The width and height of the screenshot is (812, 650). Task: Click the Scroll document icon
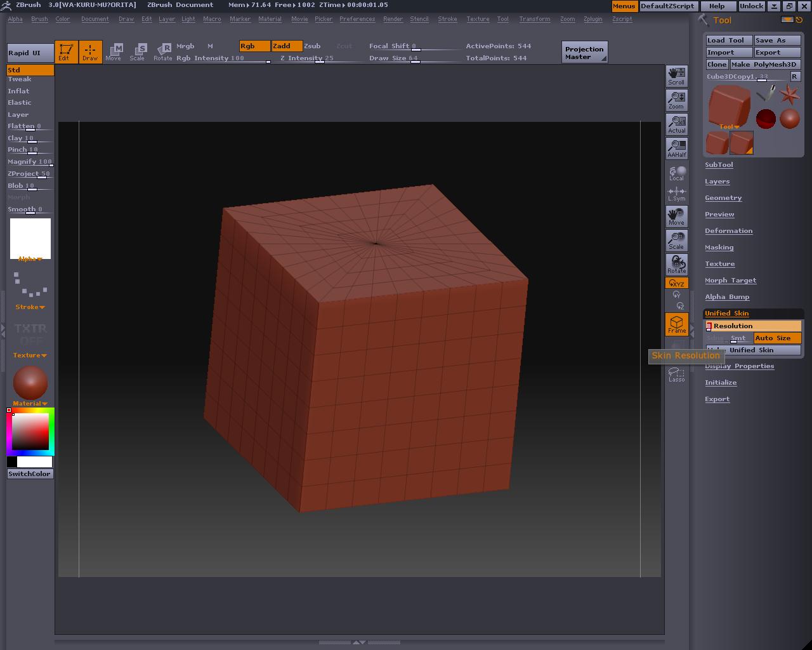(x=676, y=76)
